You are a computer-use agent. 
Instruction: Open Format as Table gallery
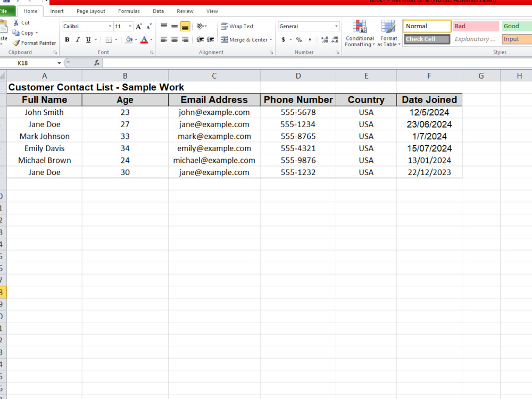click(389, 33)
